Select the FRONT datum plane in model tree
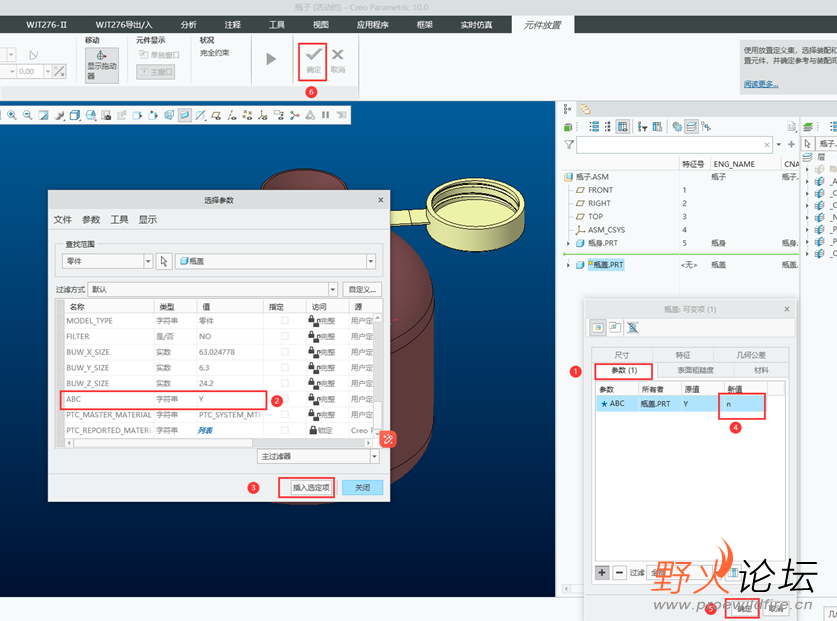Screen dimensions: 837x621 (x=600, y=190)
